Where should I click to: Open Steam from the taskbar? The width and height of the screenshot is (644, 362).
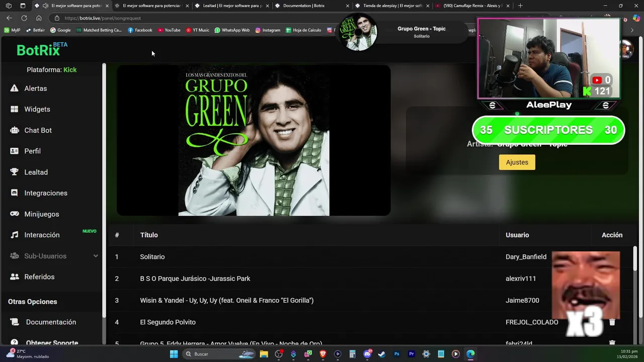[382, 354]
